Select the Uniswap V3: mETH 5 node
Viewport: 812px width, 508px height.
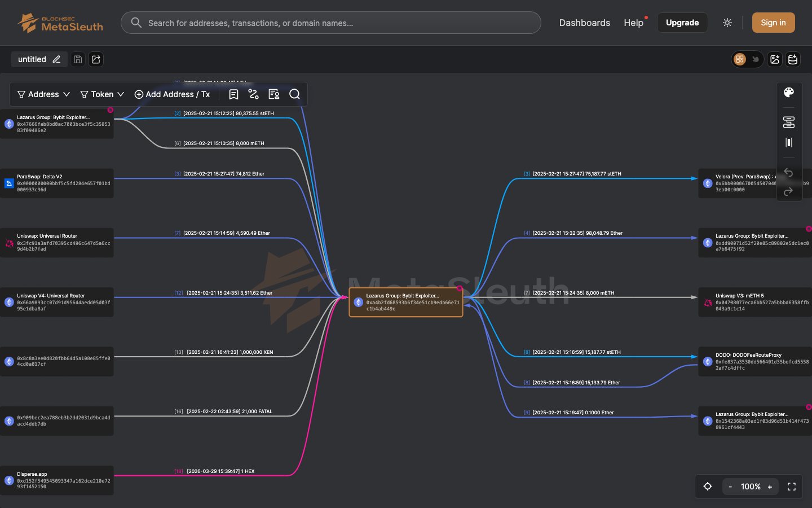[755, 302]
